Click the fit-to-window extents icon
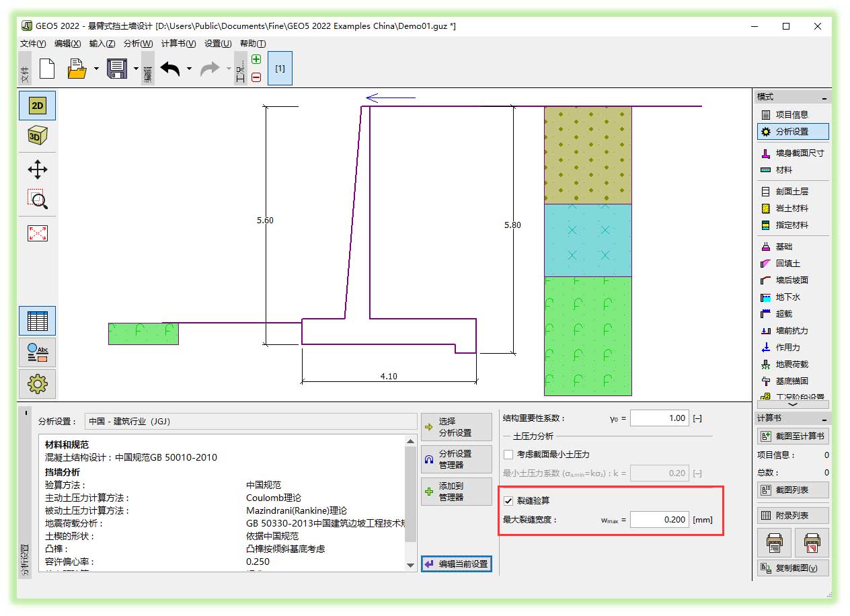The width and height of the screenshot is (850, 616). coord(37,233)
